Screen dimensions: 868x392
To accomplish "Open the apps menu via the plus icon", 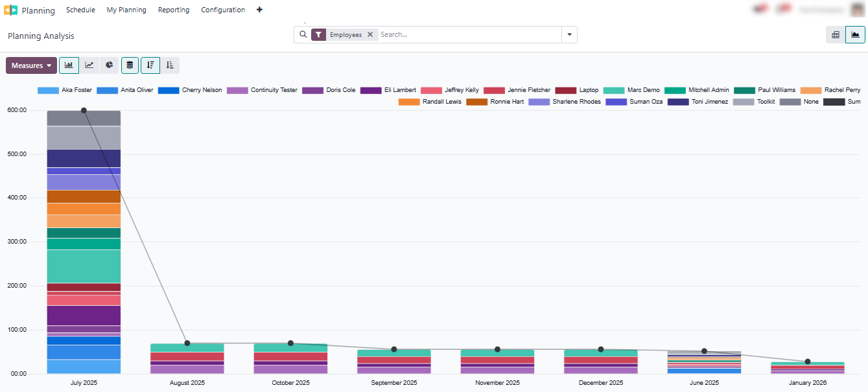I will click(x=259, y=10).
